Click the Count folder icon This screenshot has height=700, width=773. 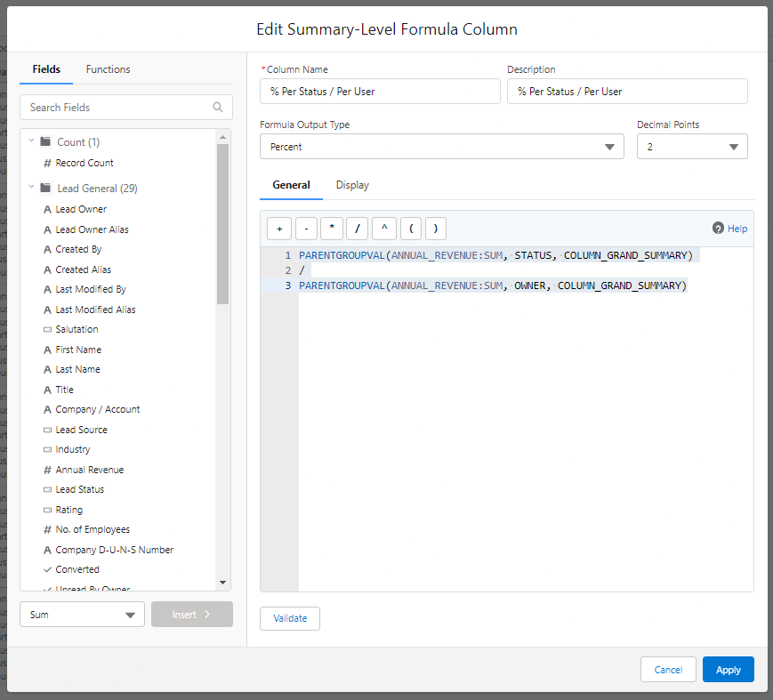46,141
